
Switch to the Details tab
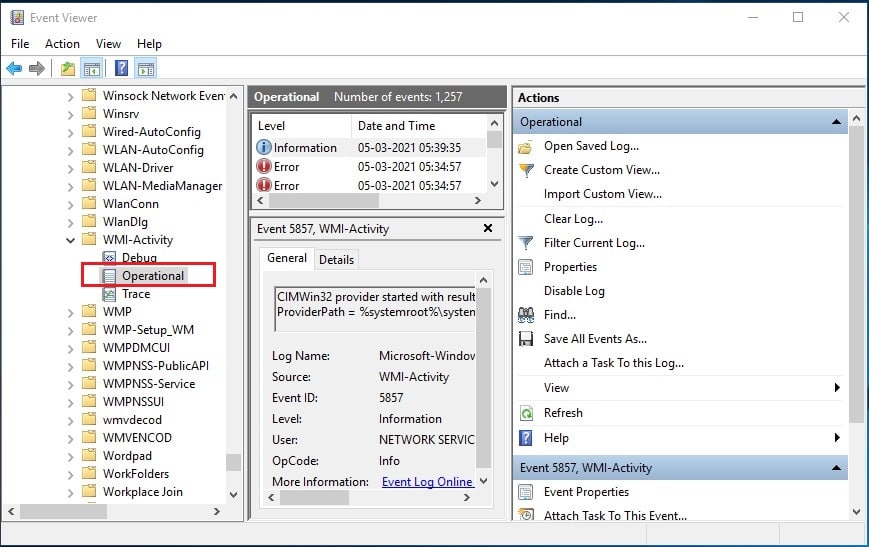[336, 259]
